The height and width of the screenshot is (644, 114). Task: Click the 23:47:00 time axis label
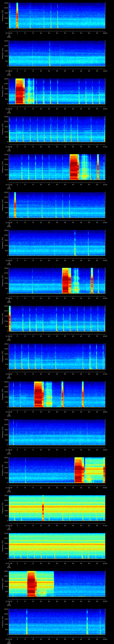tap(9, 412)
